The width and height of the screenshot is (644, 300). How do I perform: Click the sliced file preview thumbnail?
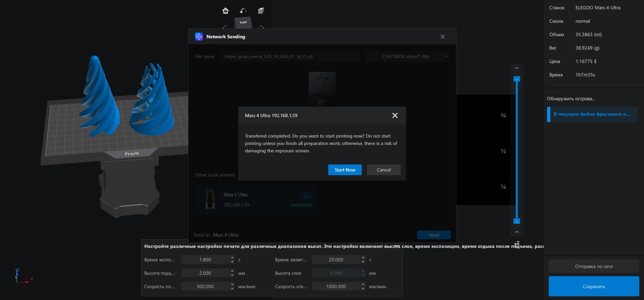[x=322, y=89]
